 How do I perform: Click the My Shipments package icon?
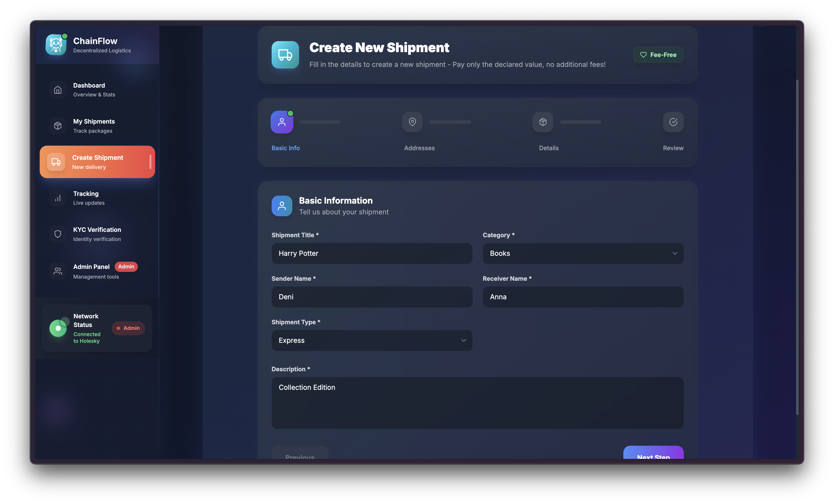(x=58, y=125)
